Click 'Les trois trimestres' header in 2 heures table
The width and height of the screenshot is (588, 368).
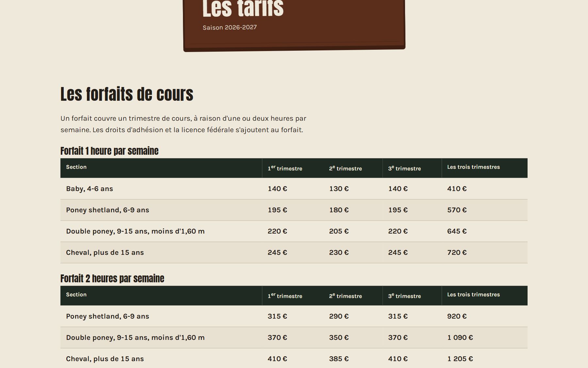[473, 294]
